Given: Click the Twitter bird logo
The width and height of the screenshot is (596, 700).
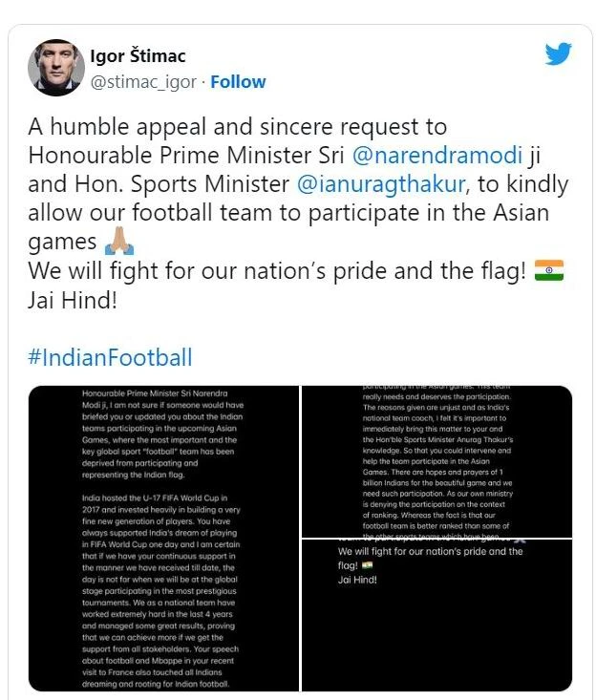Looking at the screenshot, I should (558, 53).
